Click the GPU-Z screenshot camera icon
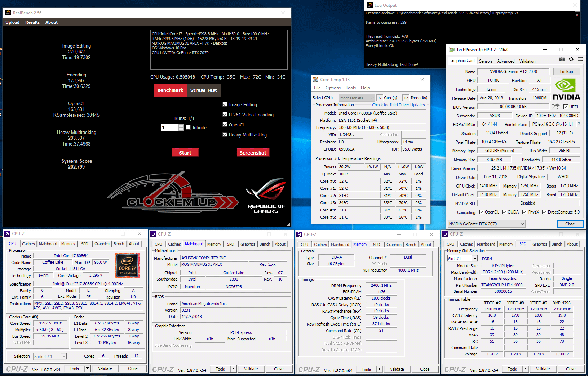Viewport: 588px width, 376px height. tap(561, 59)
